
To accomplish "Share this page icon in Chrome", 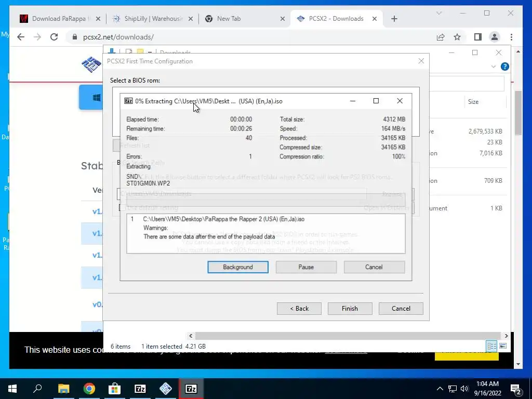I will click(441, 37).
